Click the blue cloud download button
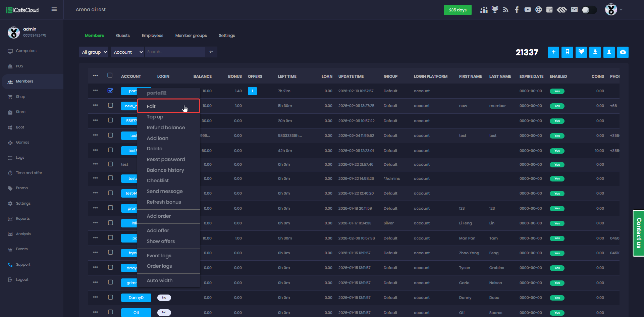Viewport: 644px width, 317px height. [623, 52]
